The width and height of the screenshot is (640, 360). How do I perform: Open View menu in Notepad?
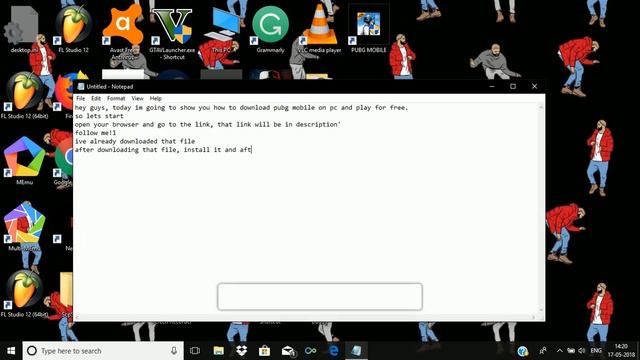click(137, 98)
